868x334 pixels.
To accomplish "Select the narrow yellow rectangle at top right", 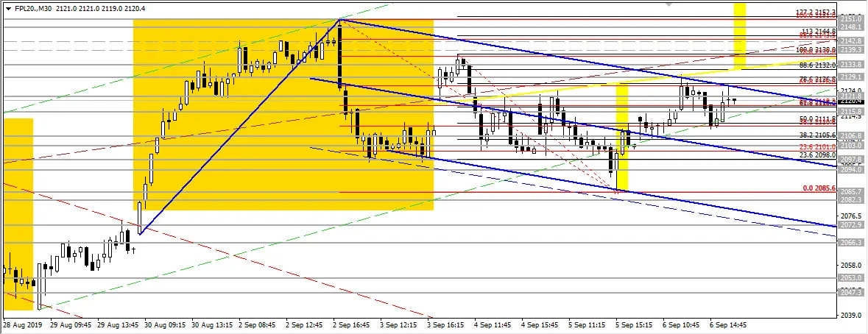I will click(x=740, y=35).
